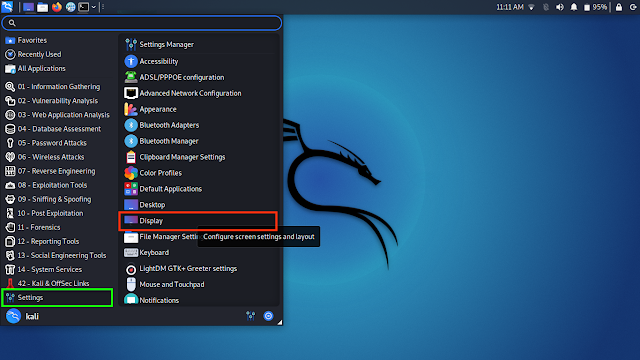The image size is (640, 360).
Task: Launch Settings Manager
Action: 199,44
